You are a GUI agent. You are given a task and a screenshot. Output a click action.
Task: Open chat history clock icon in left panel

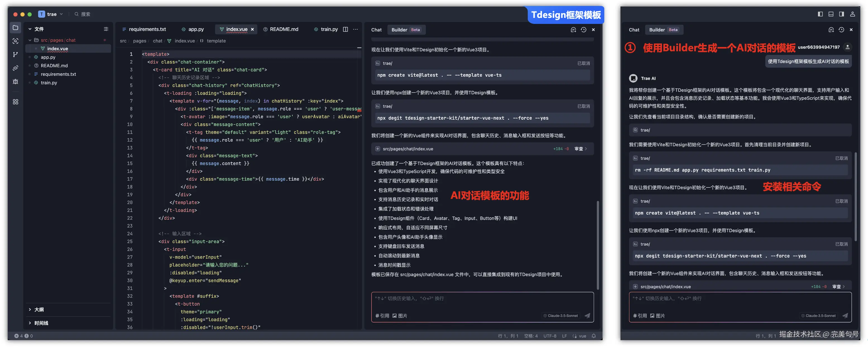(x=584, y=30)
